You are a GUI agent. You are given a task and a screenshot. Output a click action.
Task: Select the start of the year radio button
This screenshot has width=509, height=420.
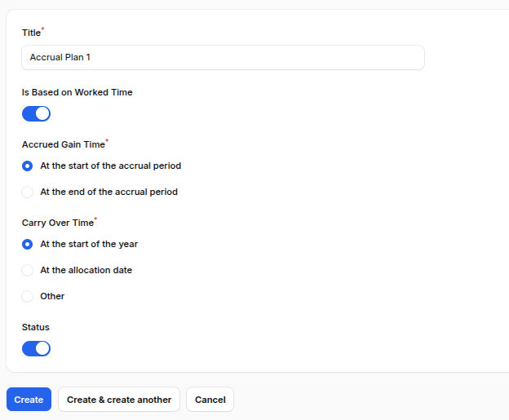[28, 244]
